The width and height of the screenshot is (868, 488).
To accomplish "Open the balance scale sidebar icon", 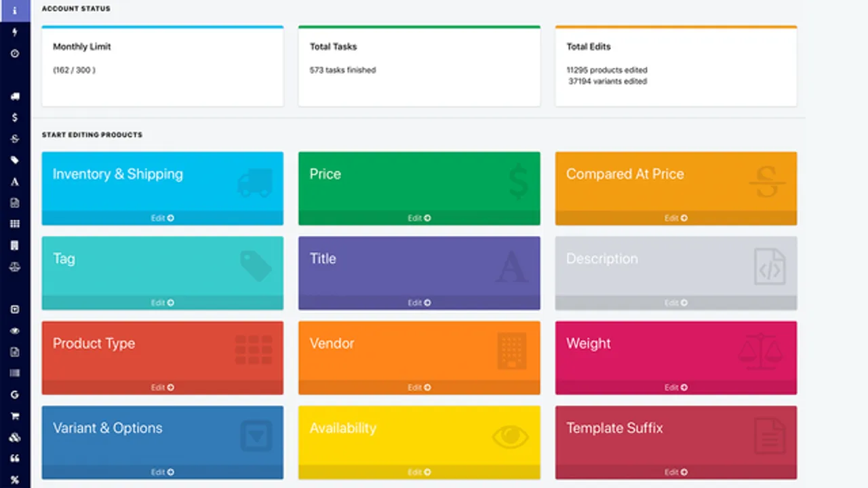I will click(15, 267).
